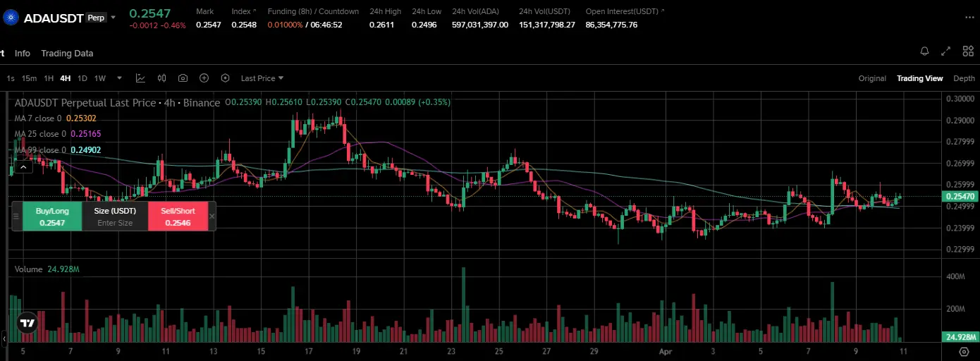Click the Buy/Long 0.2547 button
The image size is (980, 361).
[52, 216]
